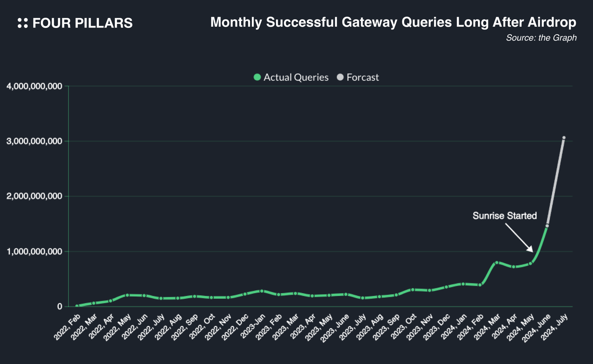
Task: Click the 3,000,000,000 y-axis label
Action: pos(34,141)
